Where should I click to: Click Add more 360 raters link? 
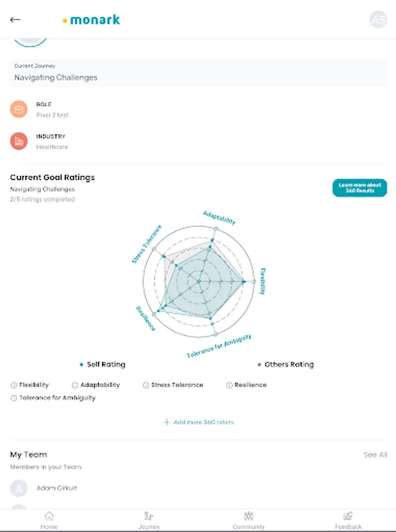tap(199, 423)
